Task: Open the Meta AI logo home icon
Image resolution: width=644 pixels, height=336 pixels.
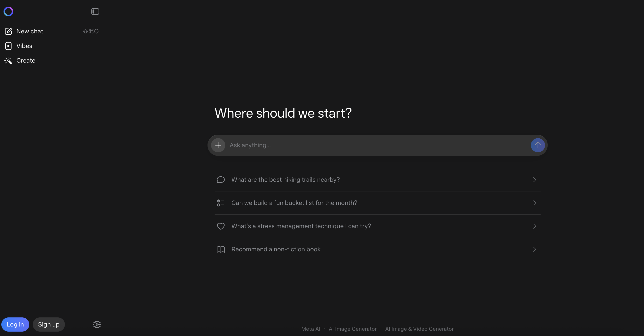Action: pos(8,11)
